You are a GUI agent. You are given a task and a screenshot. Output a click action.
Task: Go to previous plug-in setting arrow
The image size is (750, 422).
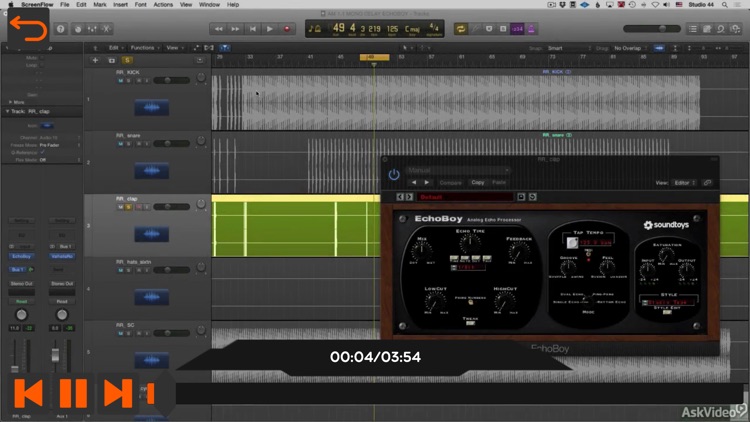414,183
